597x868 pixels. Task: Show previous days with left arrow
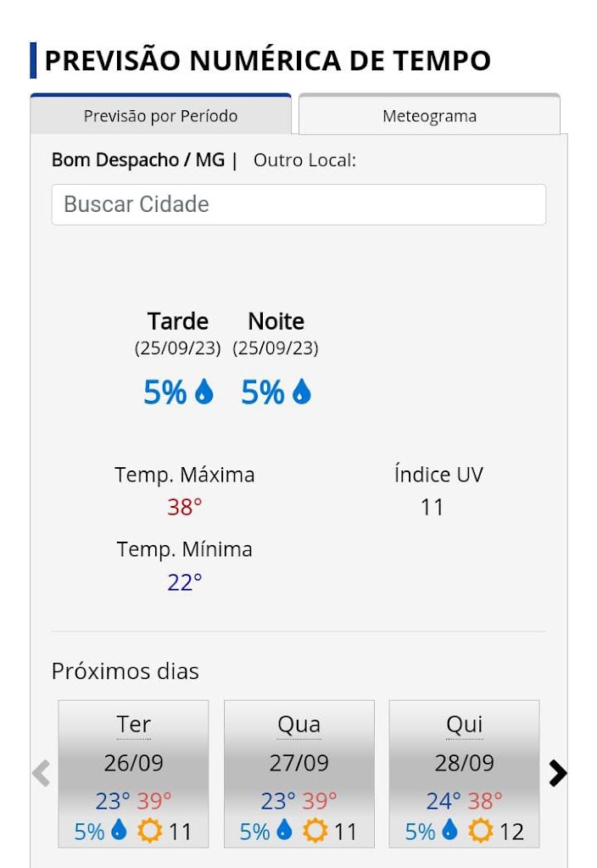coord(41,773)
